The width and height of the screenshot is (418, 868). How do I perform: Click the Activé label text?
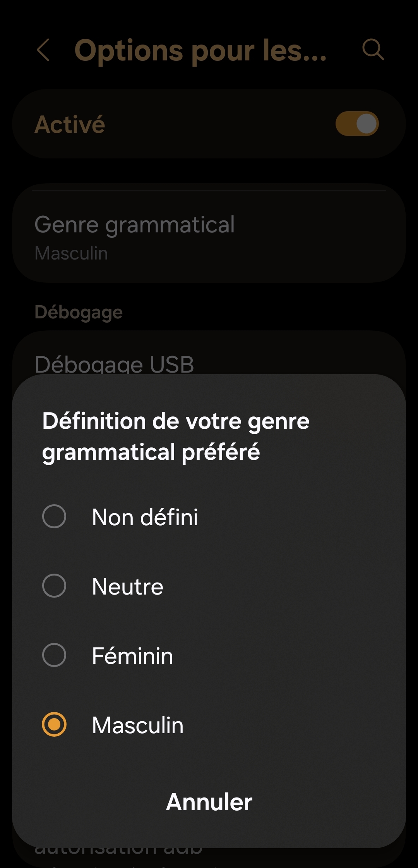70,125
